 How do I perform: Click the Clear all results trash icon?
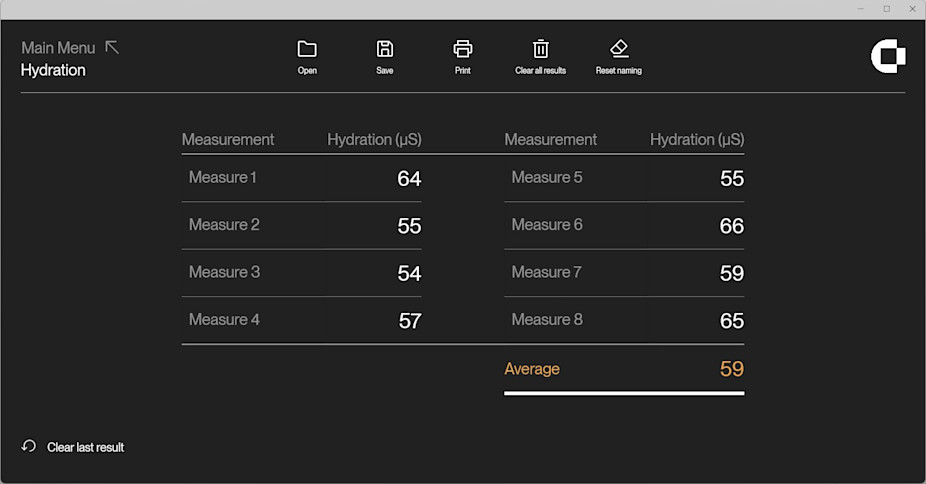tap(540, 49)
